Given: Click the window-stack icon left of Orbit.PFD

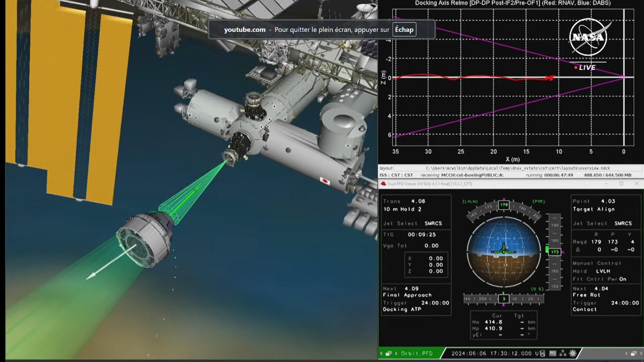Looking at the screenshot, I should pos(389,353).
